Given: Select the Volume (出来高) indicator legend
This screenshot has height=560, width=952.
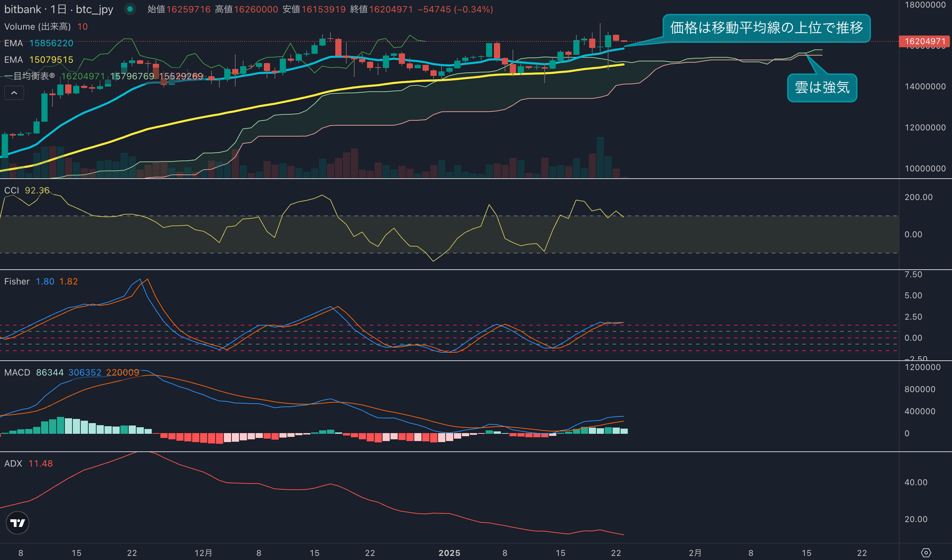Looking at the screenshot, I should pos(37,27).
